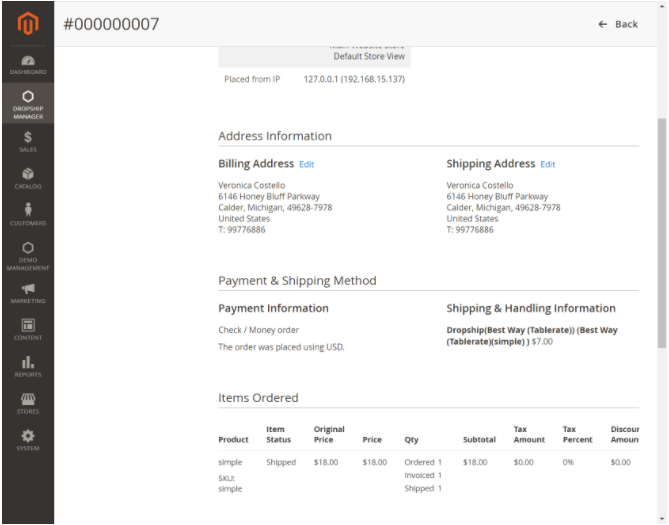669x525 pixels.
Task: Click the 'Placed from IP' label
Action: pos(252,79)
